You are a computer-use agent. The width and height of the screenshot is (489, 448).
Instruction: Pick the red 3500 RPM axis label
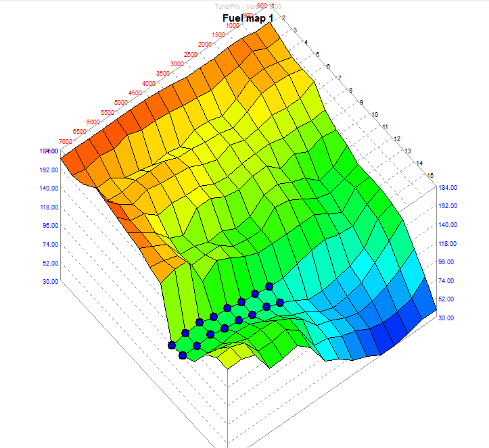pos(163,74)
